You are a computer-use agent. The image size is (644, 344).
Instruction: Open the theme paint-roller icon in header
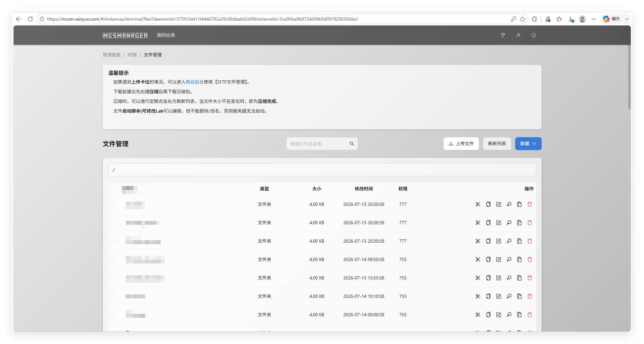pyautogui.click(x=503, y=35)
